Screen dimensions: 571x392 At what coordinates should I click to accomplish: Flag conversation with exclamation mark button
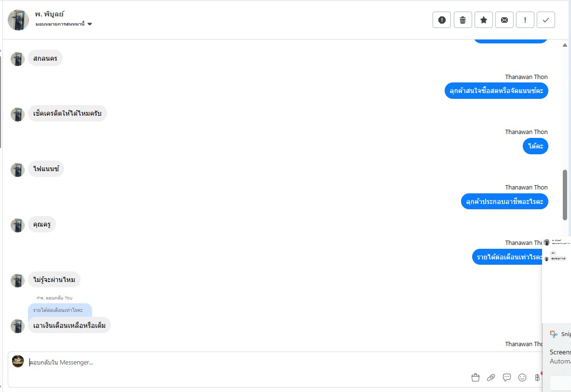[525, 20]
